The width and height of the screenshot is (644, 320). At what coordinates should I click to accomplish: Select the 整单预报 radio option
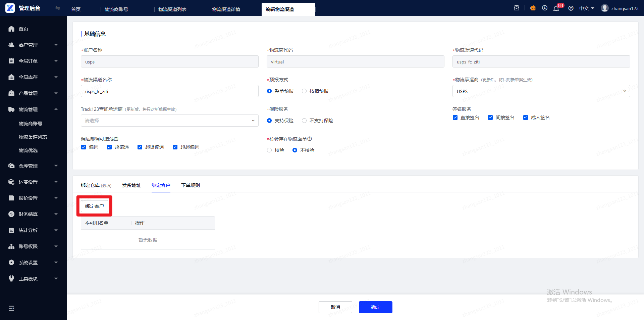pyautogui.click(x=269, y=91)
